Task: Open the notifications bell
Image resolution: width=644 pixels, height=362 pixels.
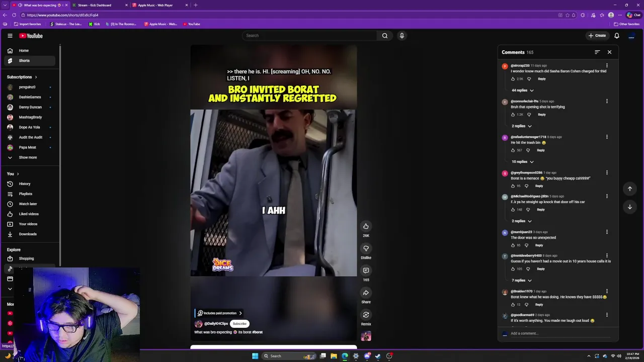Action: [x=616, y=36]
